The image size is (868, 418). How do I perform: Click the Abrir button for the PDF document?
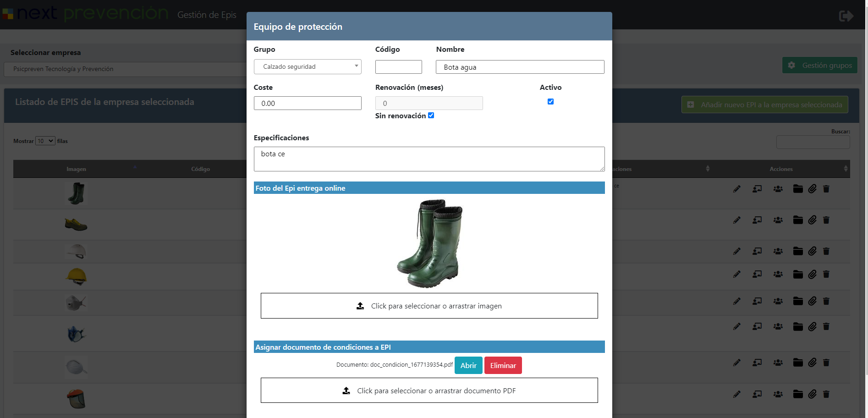pyautogui.click(x=468, y=365)
